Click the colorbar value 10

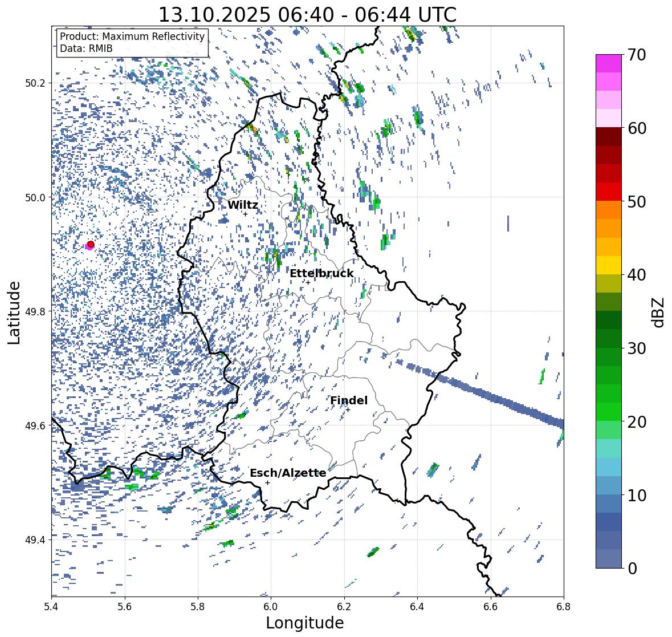coord(637,495)
